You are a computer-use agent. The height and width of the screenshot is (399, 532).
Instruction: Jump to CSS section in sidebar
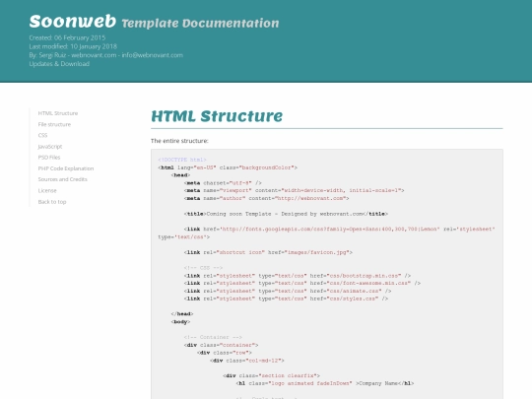click(42, 135)
